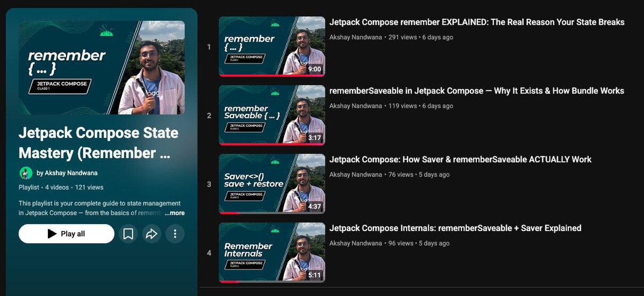Viewport: 644px width, 296px height.
Task: Open the 5:11 Remember Internals video thumbnail
Action: pos(272,252)
